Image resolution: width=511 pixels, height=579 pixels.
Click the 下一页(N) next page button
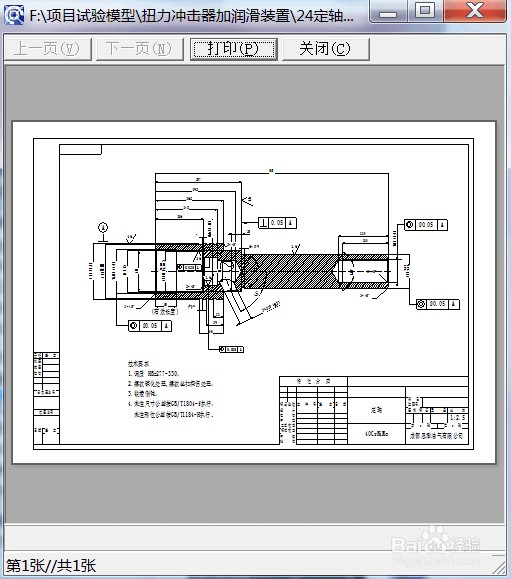pos(140,49)
